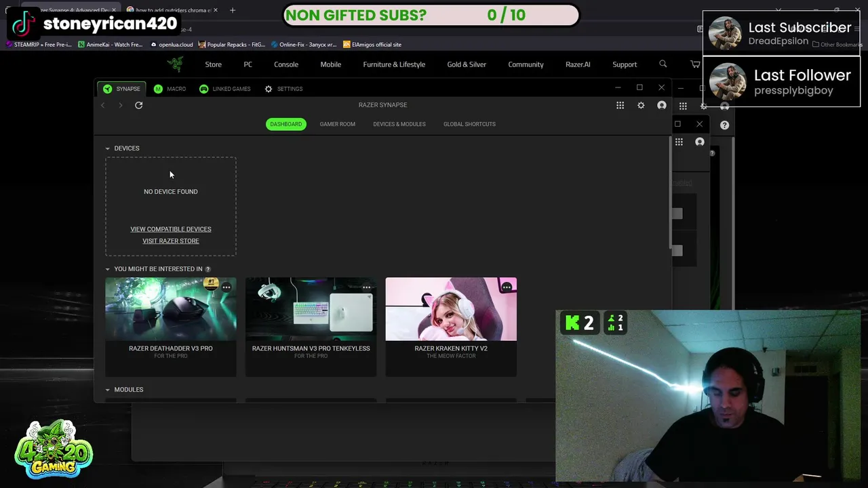
Task: Open ElAmigos official site bookmark
Action: 372,45
